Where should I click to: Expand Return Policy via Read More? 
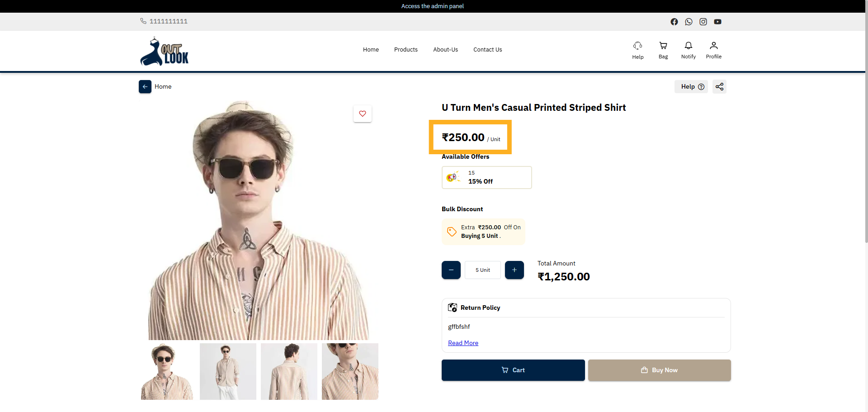coord(463,342)
